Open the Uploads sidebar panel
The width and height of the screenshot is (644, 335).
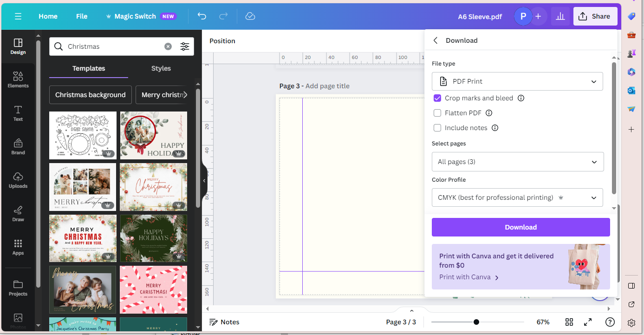[x=18, y=180]
